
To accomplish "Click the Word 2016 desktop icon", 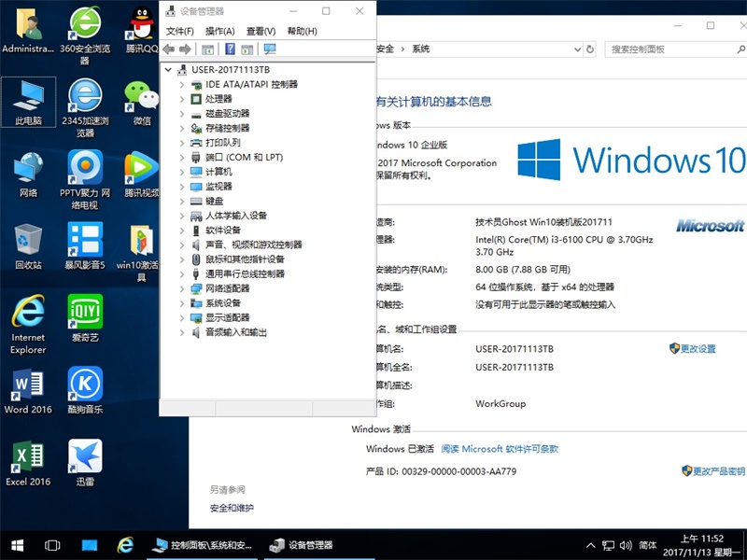I will click(28, 389).
